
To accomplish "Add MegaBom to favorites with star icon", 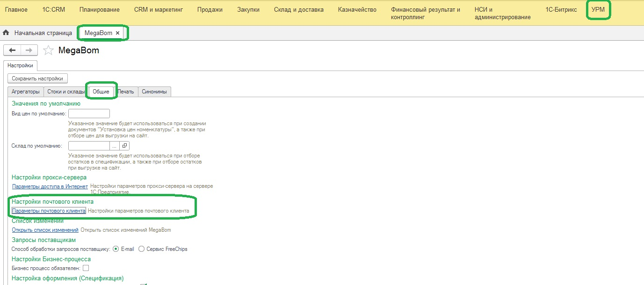I will pos(48,50).
